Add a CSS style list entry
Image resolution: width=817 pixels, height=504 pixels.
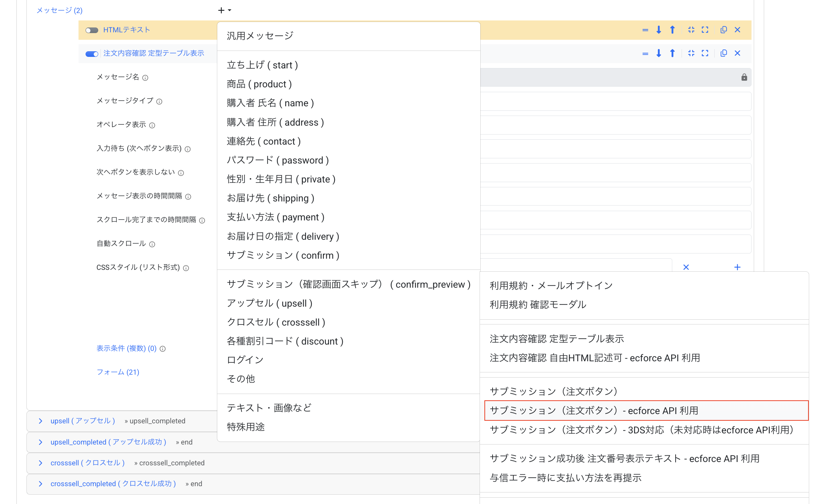pyautogui.click(x=737, y=267)
